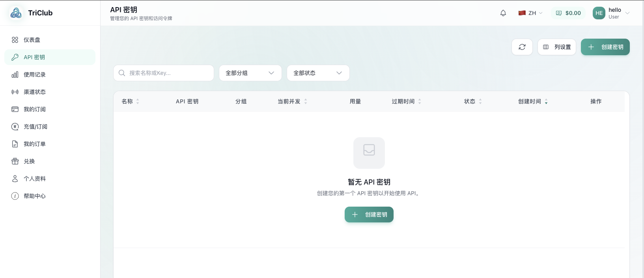Click the balance money icon
This screenshot has height=278, width=644.
point(559,13)
